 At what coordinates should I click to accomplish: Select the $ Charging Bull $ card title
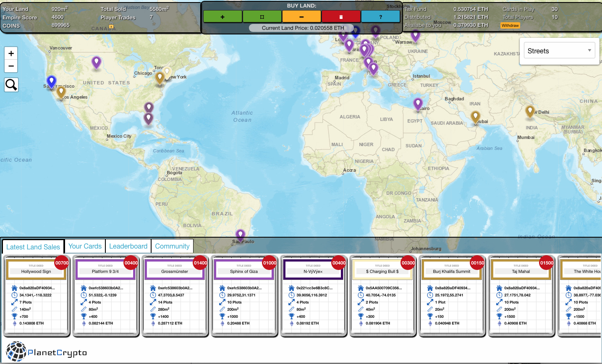click(x=382, y=272)
